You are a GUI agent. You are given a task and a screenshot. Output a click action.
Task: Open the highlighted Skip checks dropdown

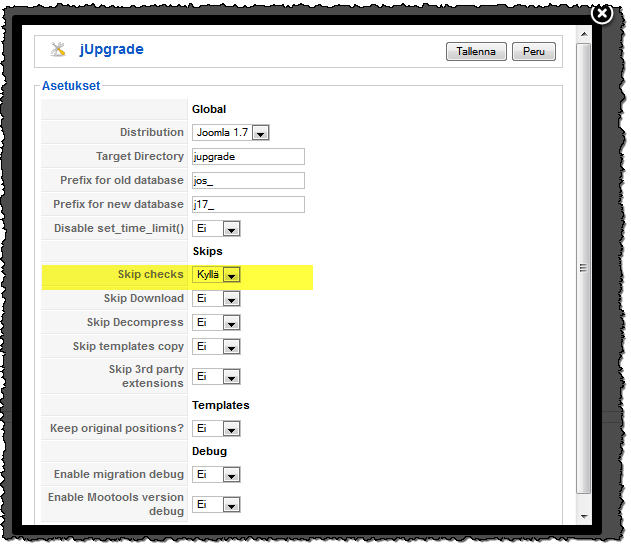pos(216,275)
